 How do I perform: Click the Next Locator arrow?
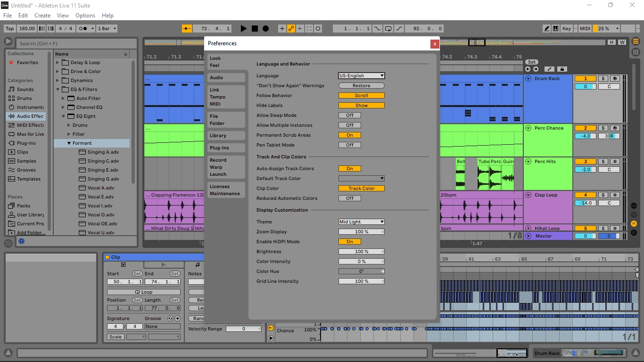click(536, 69)
